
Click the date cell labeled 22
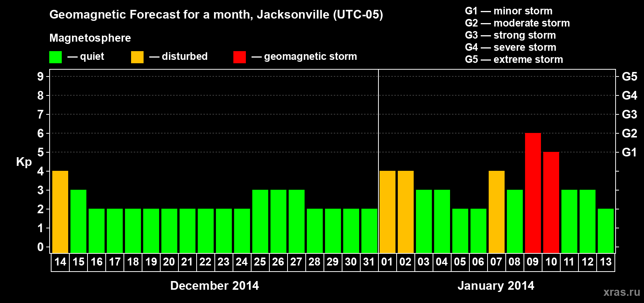206,262
